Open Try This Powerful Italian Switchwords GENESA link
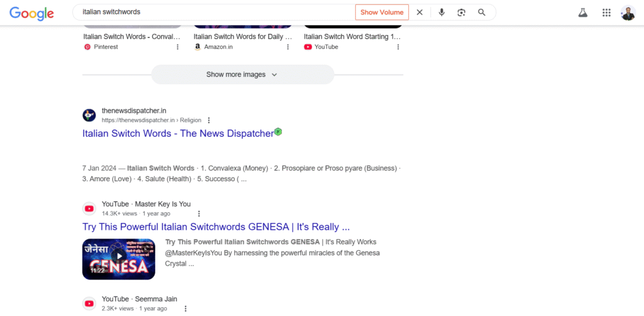 coord(216,227)
